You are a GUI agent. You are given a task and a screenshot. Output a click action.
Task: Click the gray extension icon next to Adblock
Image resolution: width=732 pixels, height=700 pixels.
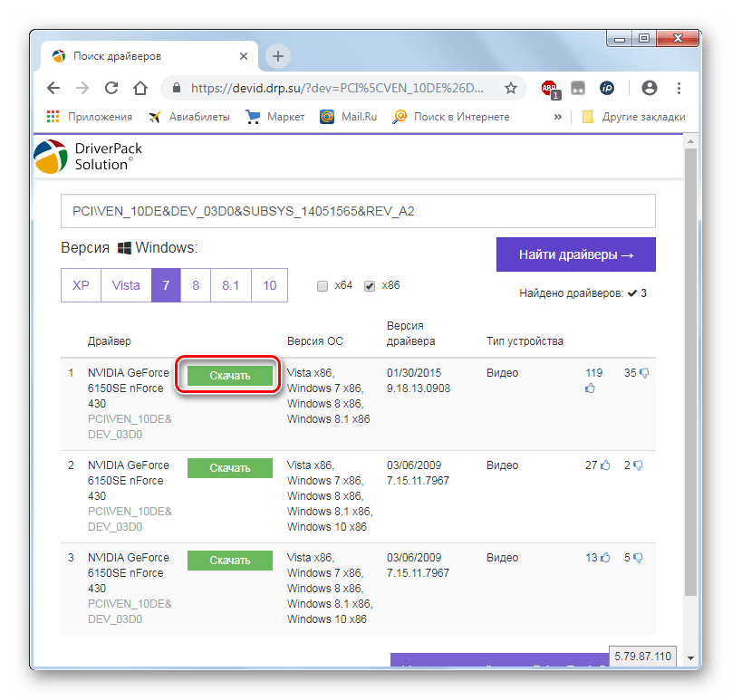(x=578, y=88)
